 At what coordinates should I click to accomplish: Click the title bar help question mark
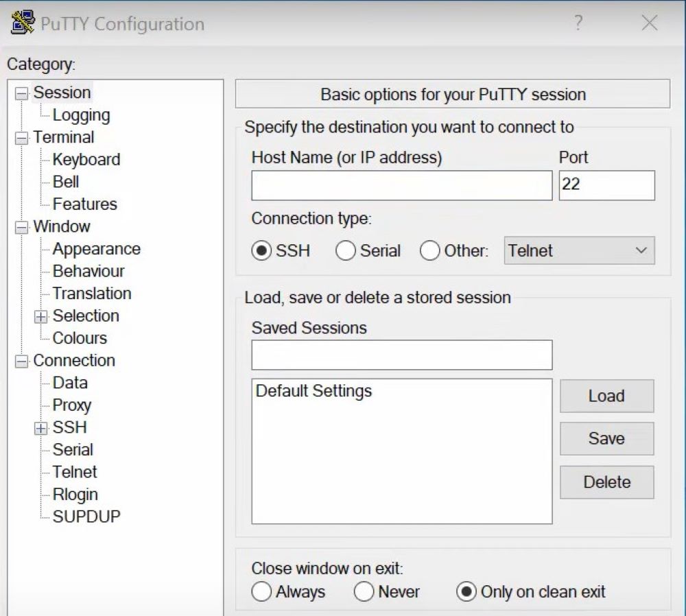point(578,23)
